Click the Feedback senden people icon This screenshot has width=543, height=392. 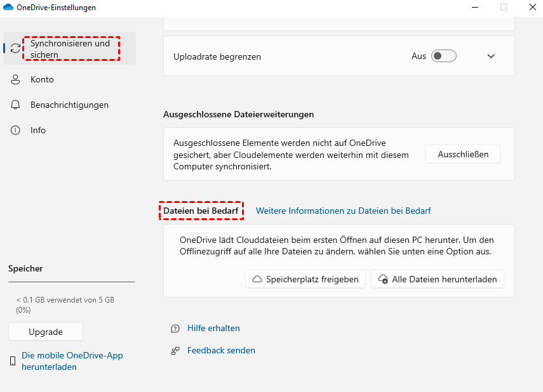point(175,350)
